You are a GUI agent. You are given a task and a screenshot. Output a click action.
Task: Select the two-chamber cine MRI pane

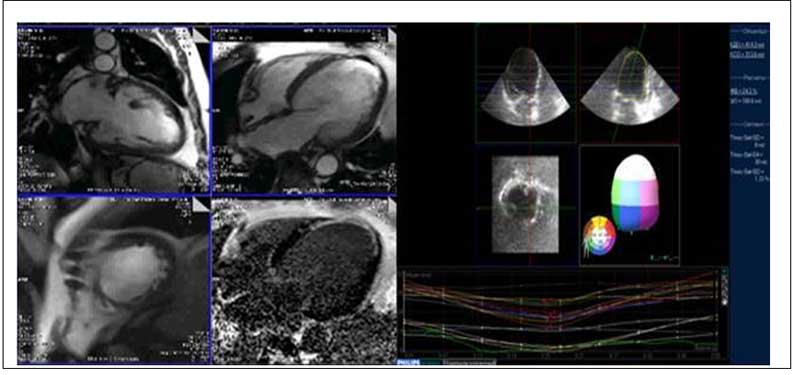click(113, 109)
